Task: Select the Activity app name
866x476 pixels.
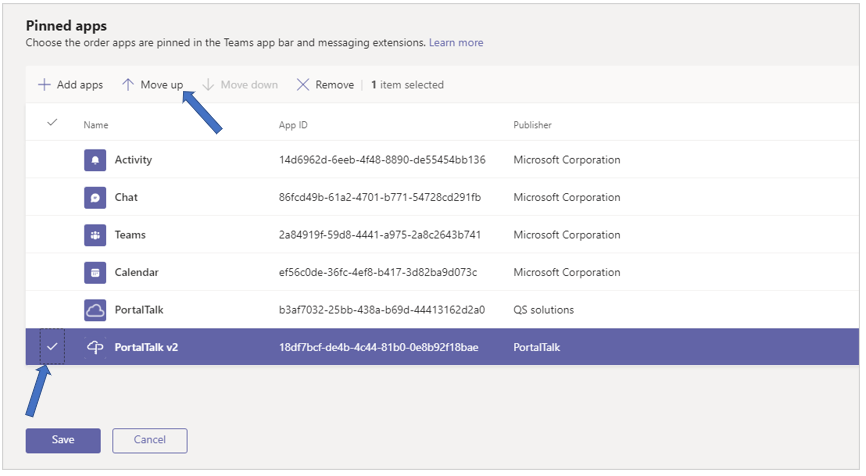Action: point(133,160)
